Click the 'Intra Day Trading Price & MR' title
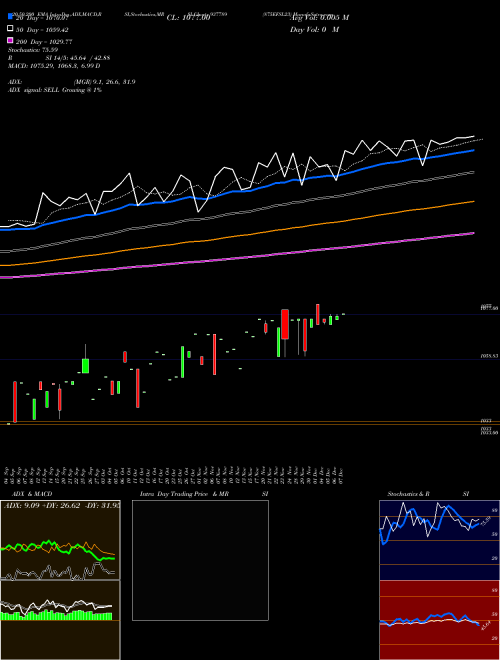The image size is (500, 660). pyautogui.click(x=184, y=494)
